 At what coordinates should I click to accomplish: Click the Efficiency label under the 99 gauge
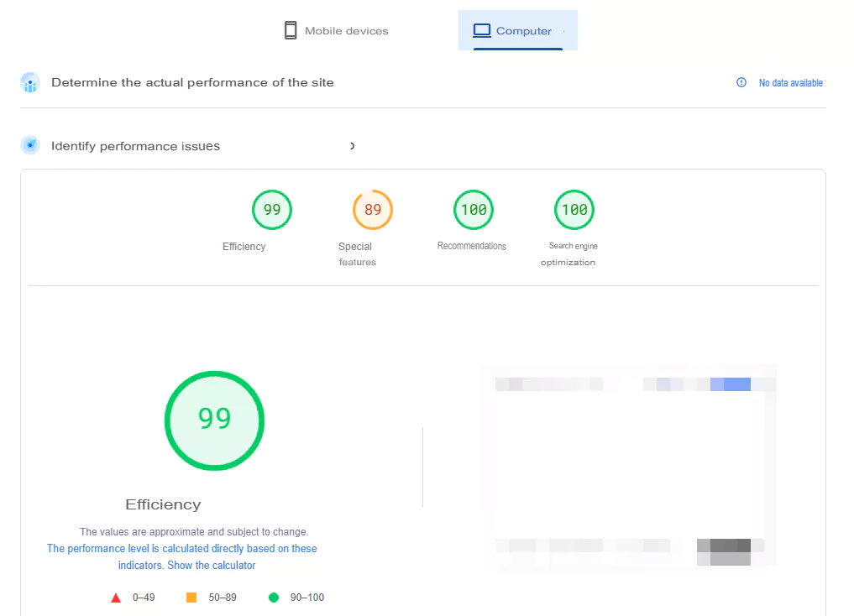(x=244, y=247)
